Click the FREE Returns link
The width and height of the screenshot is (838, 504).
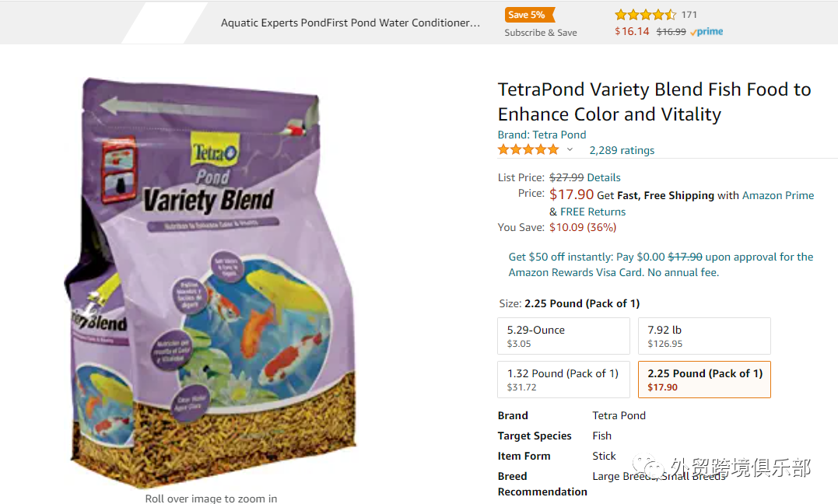tap(593, 212)
